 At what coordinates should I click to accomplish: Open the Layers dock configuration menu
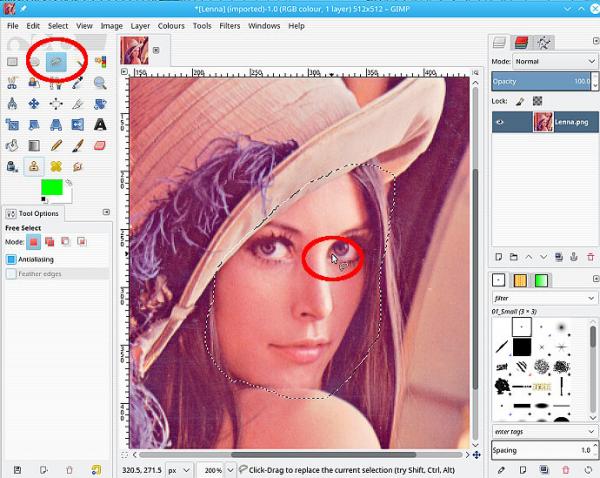coord(595,41)
